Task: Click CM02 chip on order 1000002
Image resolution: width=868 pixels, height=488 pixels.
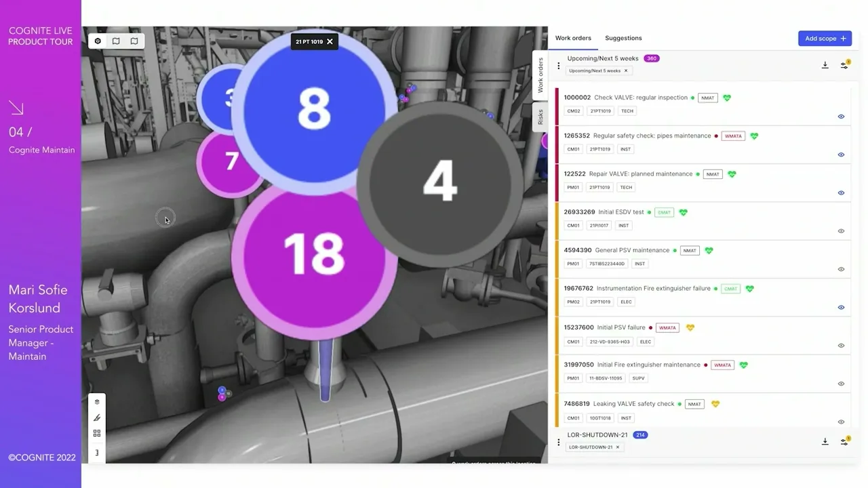Action: pos(574,111)
